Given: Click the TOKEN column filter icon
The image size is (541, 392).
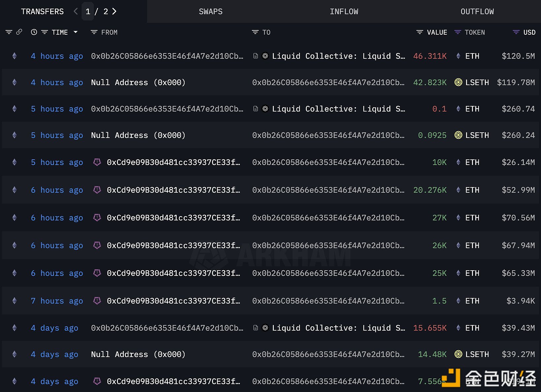Looking at the screenshot, I should coord(457,32).
